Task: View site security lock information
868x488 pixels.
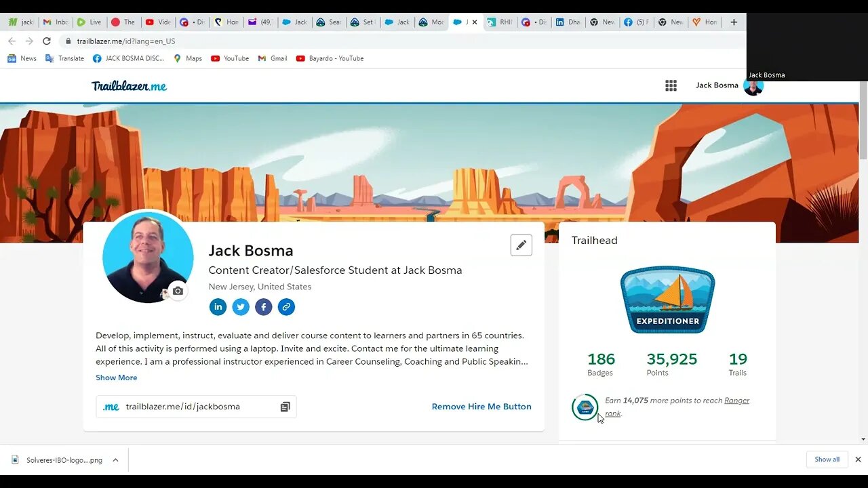Action: (x=68, y=41)
